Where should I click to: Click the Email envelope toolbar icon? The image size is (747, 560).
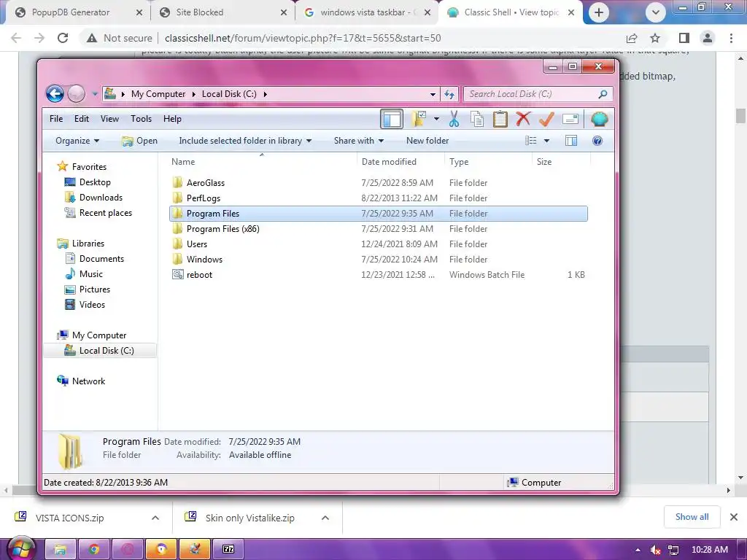click(x=570, y=119)
